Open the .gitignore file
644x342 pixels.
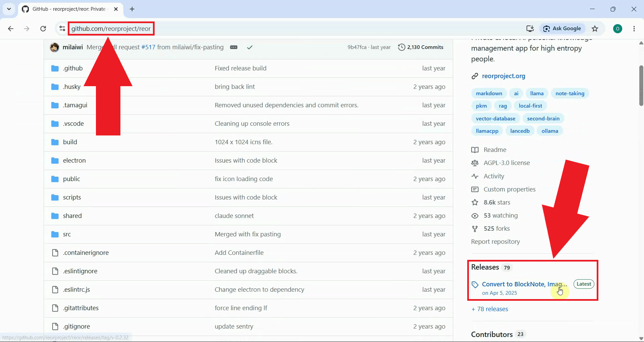(76, 327)
